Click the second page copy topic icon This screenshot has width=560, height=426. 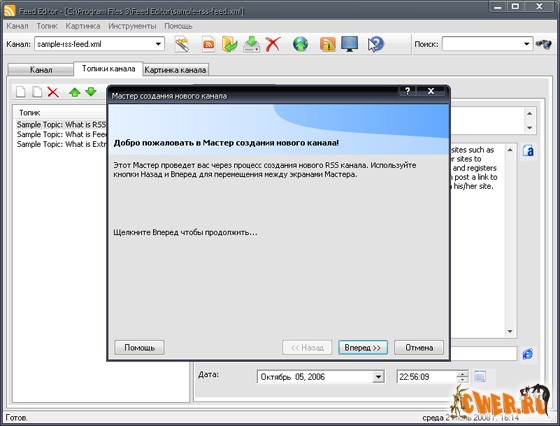[x=37, y=92]
